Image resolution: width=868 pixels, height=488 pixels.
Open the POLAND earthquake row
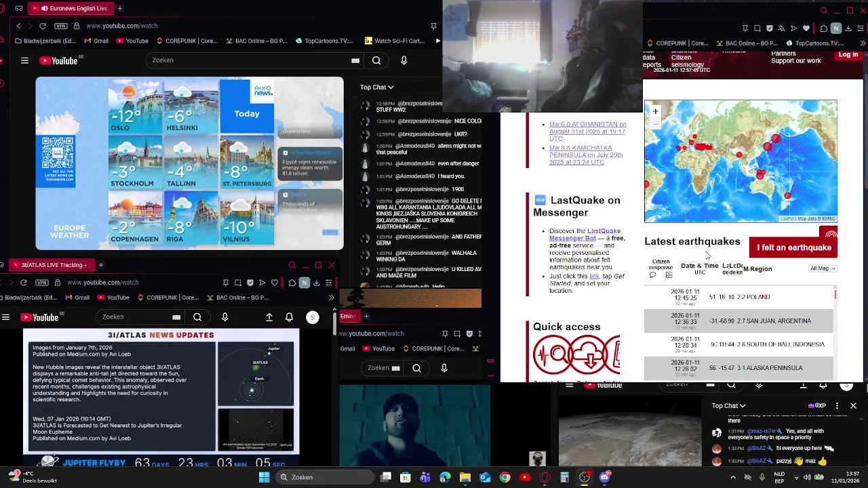[x=738, y=297]
